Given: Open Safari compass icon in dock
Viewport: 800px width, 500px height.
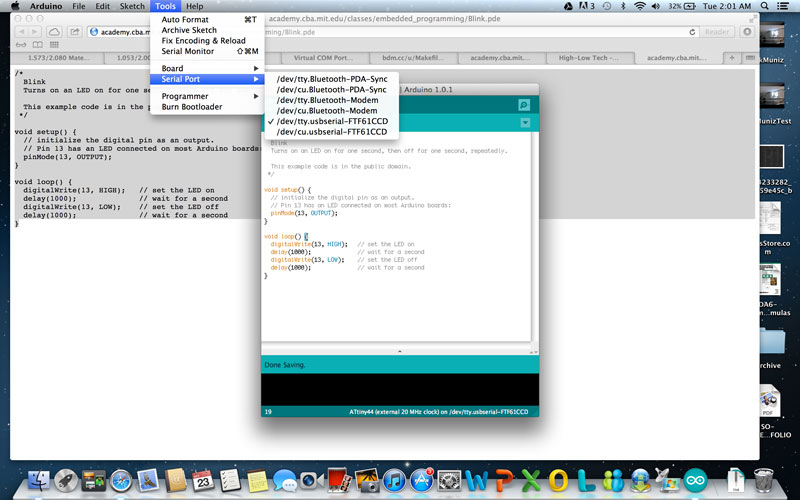Looking at the screenshot, I should click(x=120, y=481).
